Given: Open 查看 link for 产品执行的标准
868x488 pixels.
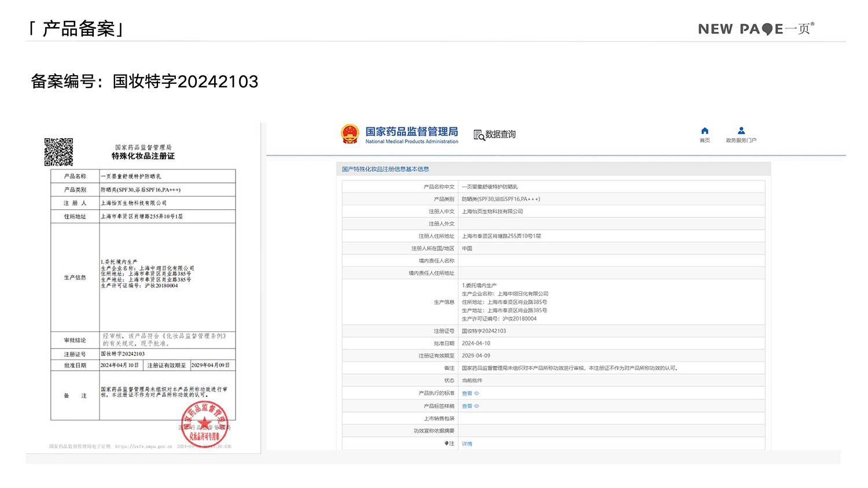Looking at the screenshot, I should tap(466, 394).
